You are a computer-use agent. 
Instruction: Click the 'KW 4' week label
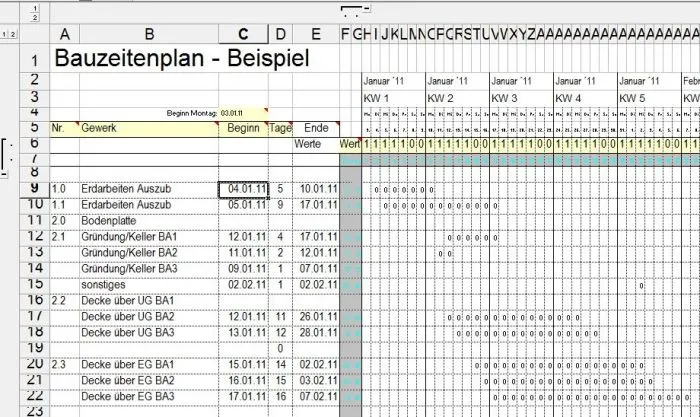[x=568, y=98]
